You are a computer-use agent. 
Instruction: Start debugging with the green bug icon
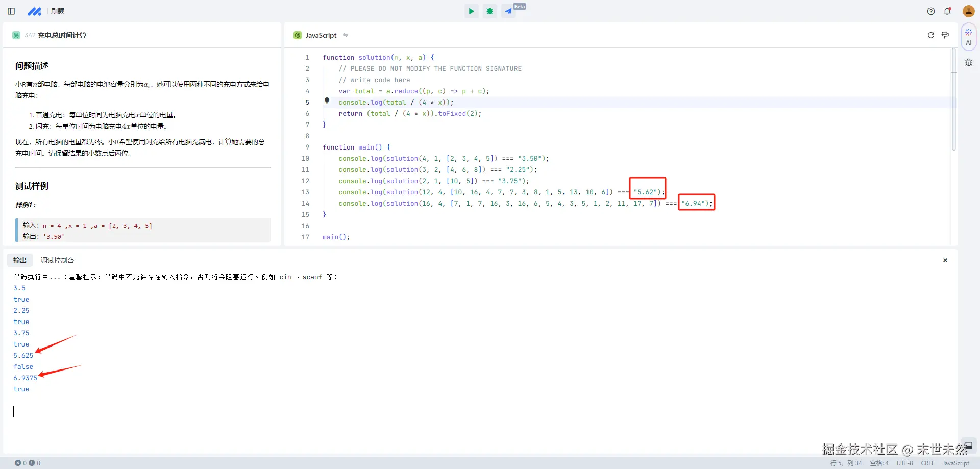tap(490, 11)
